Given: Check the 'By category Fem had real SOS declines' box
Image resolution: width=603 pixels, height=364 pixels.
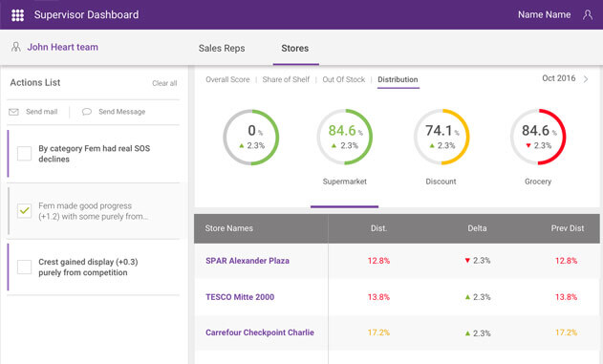Looking at the screenshot, I should click(24, 154).
